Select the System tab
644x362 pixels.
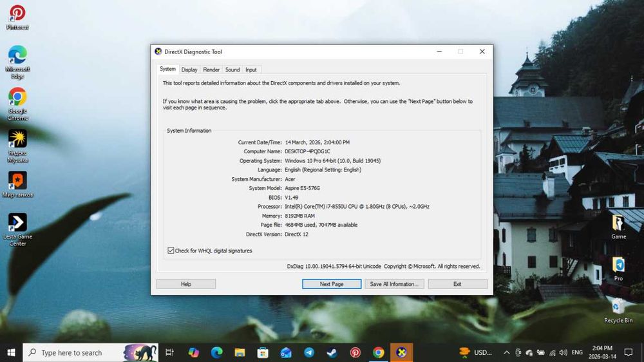[167, 69]
